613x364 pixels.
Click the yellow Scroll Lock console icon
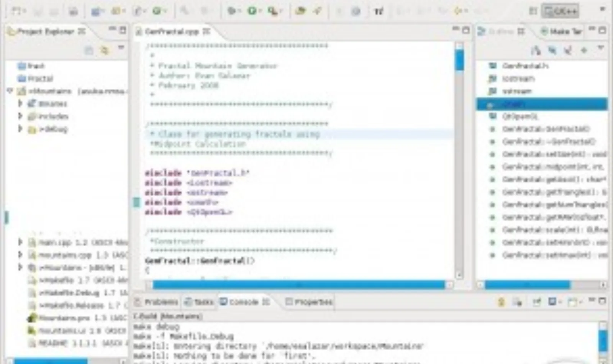click(501, 302)
